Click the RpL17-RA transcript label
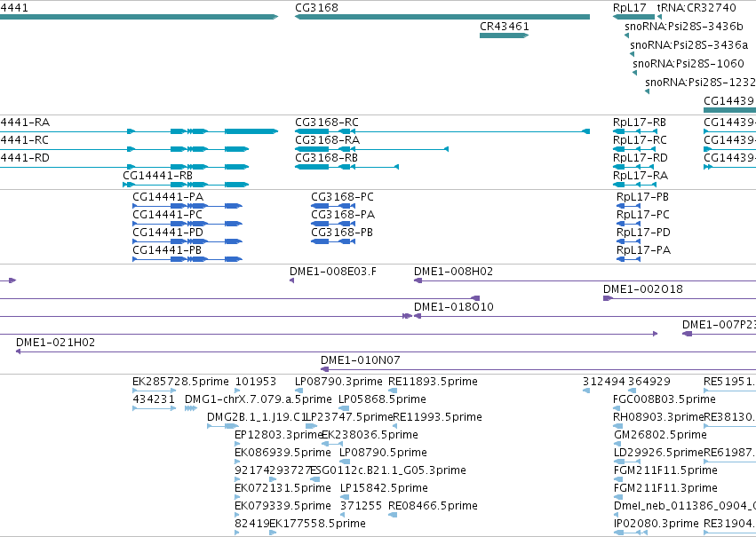756x537 pixels. 641,176
